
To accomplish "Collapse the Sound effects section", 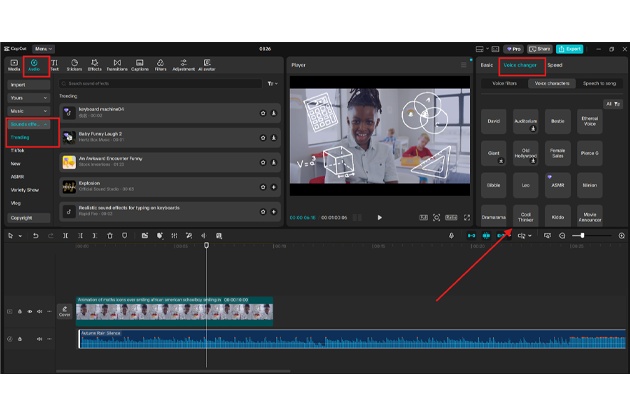I will [x=29, y=124].
